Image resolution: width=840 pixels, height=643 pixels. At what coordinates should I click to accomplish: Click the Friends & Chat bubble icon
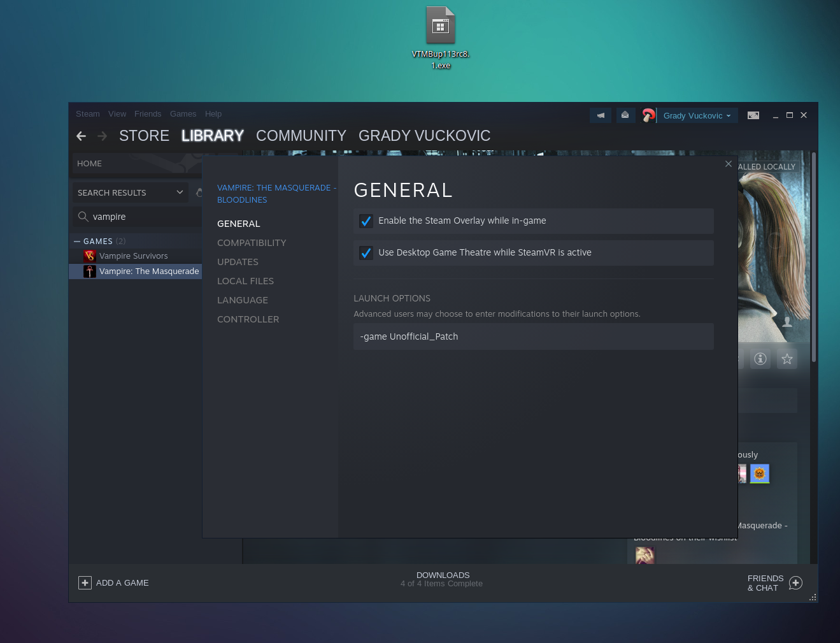(795, 583)
